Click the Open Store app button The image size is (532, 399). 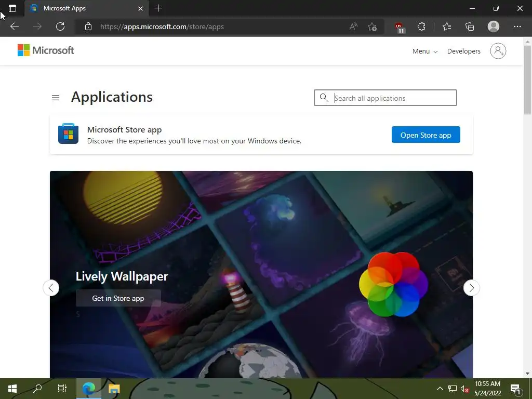425,135
